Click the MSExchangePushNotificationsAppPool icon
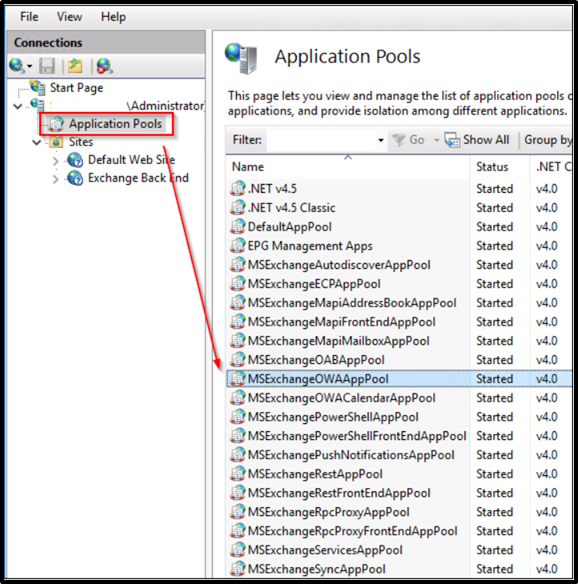Screen dimensions: 578x584 click(238, 454)
